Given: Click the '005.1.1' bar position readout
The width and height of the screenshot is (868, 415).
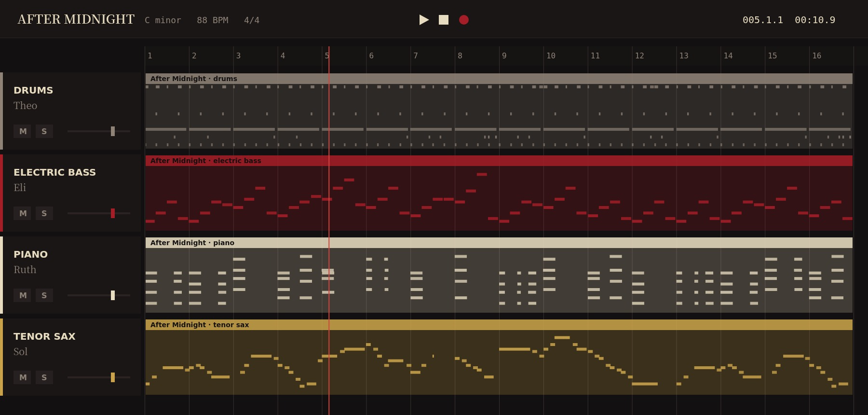Looking at the screenshot, I should (763, 20).
